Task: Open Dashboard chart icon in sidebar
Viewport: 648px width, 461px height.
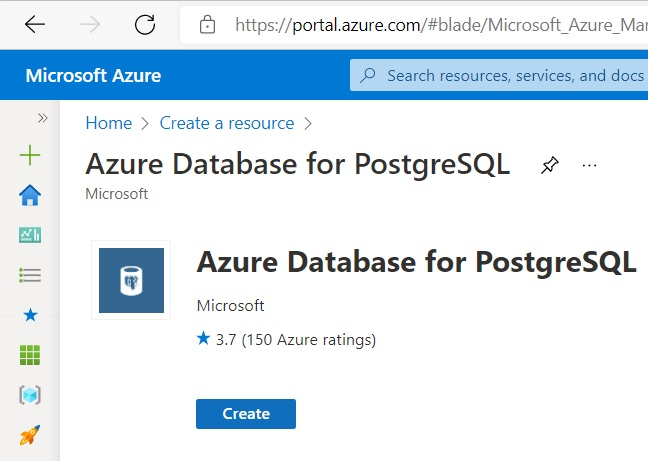Action: [30, 235]
